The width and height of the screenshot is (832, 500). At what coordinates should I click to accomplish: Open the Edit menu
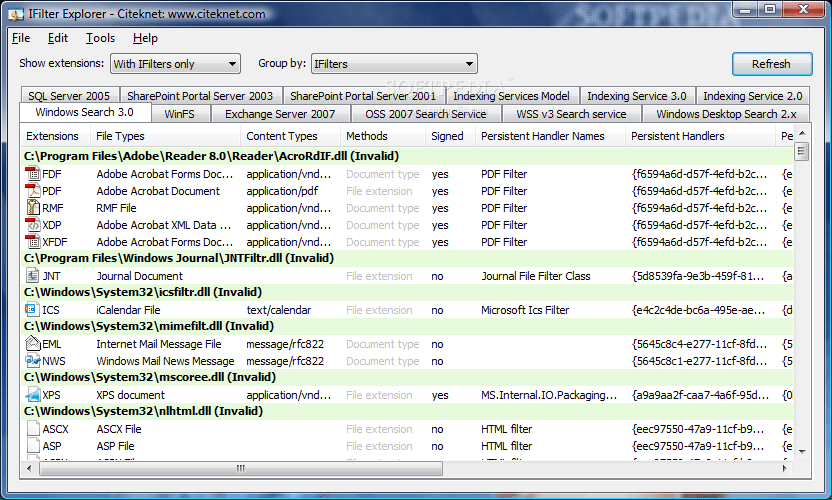(58, 38)
